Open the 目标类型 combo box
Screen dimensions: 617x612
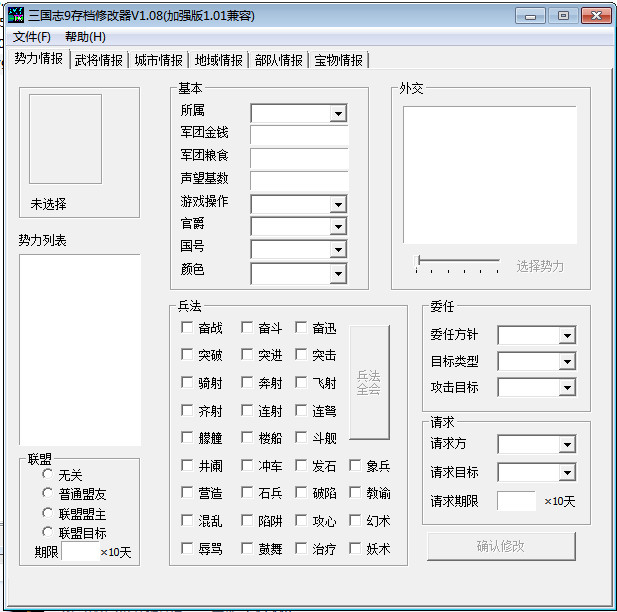(537, 361)
